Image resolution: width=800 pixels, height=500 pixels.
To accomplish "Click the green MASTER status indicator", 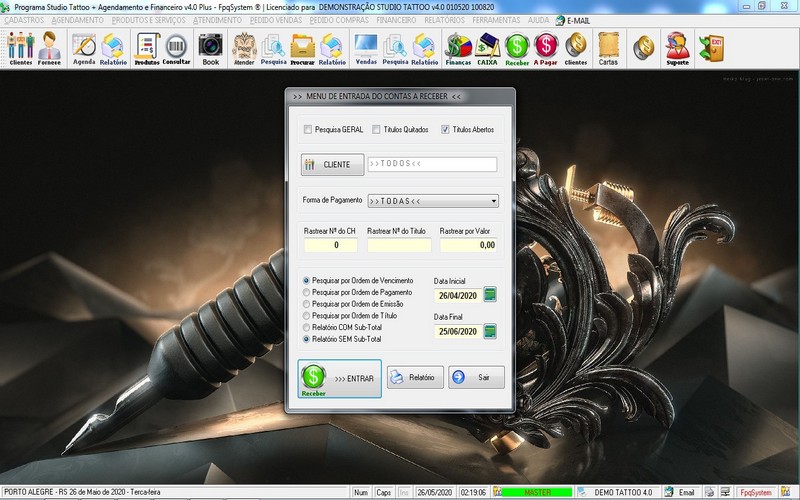I will [537, 492].
